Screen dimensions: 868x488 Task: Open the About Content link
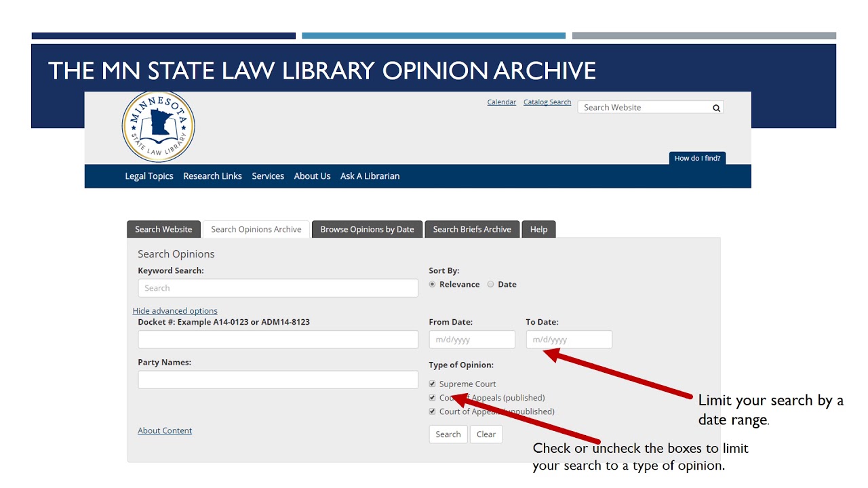tap(165, 430)
